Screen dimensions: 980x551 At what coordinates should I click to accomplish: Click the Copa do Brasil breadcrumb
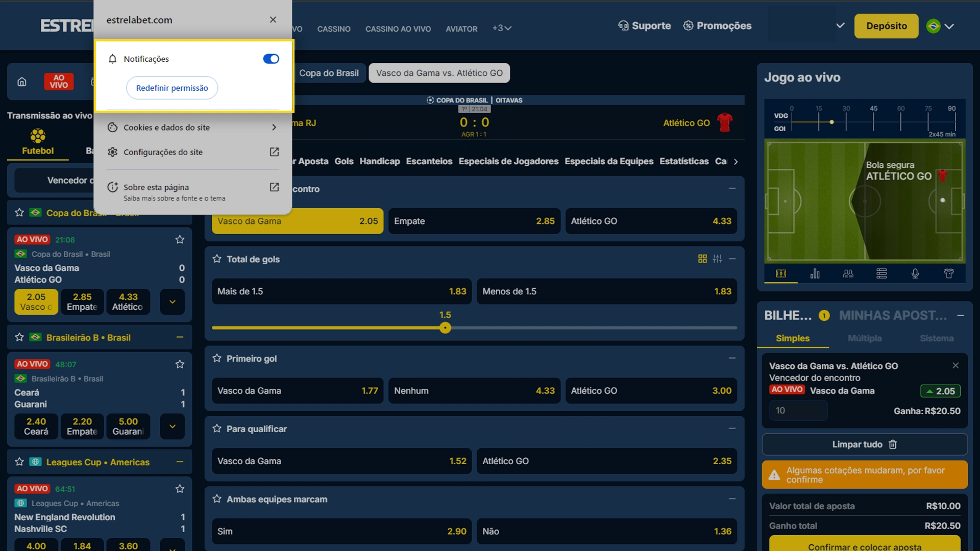click(329, 73)
